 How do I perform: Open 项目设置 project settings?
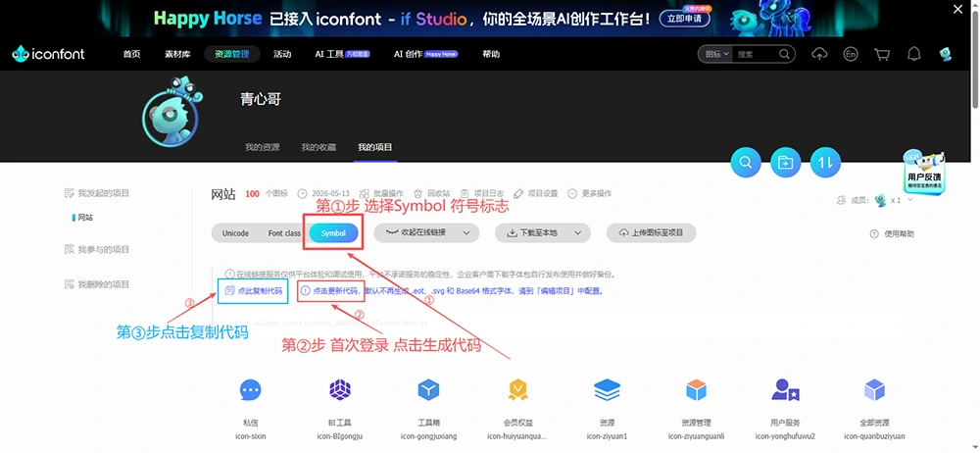click(536, 194)
